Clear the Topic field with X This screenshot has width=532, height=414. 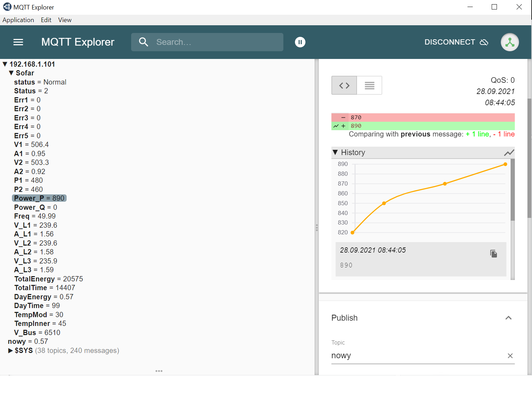[510, 356]
